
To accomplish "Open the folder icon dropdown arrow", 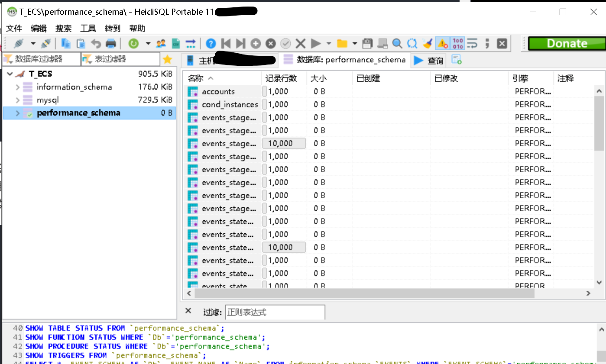I will [x=355, y=43].
